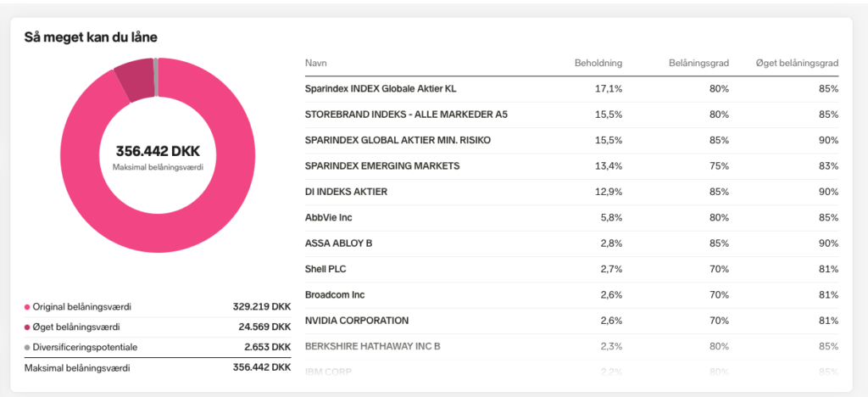Screen dimensions: 868x397
Task: Open the AbbVie Inc holding
Action: click(328, 218)
